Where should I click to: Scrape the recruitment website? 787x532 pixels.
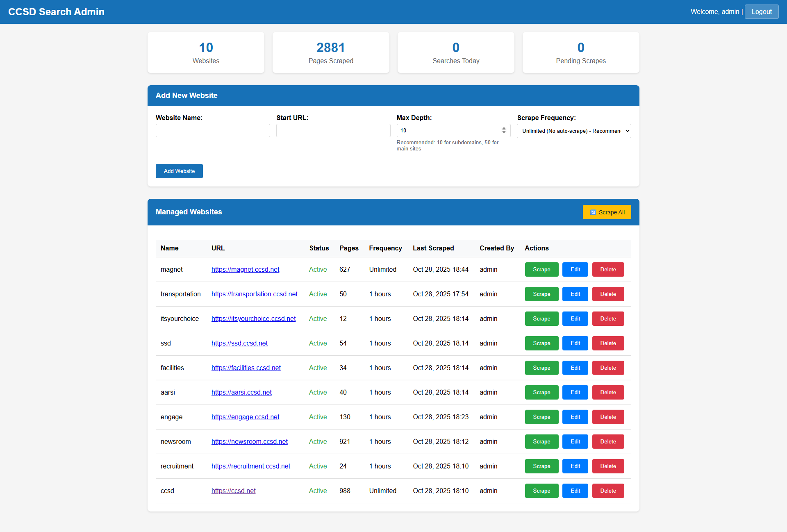coord(541,466)
